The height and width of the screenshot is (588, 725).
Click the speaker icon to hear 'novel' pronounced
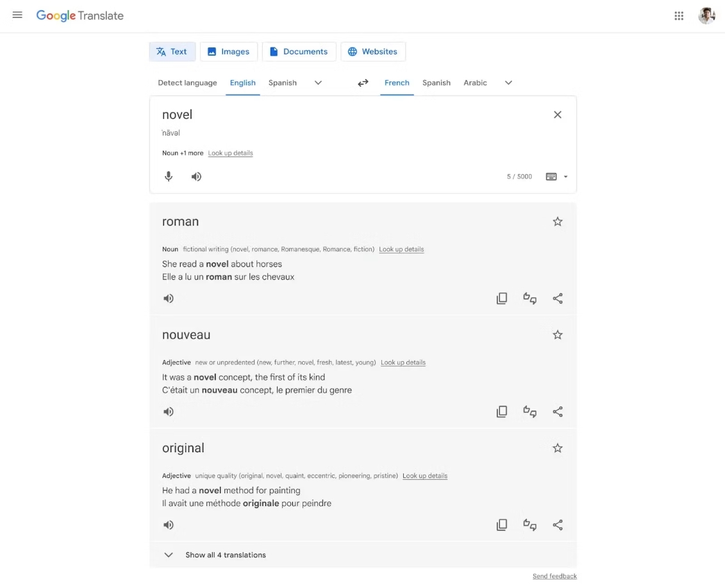coord(196,176)
